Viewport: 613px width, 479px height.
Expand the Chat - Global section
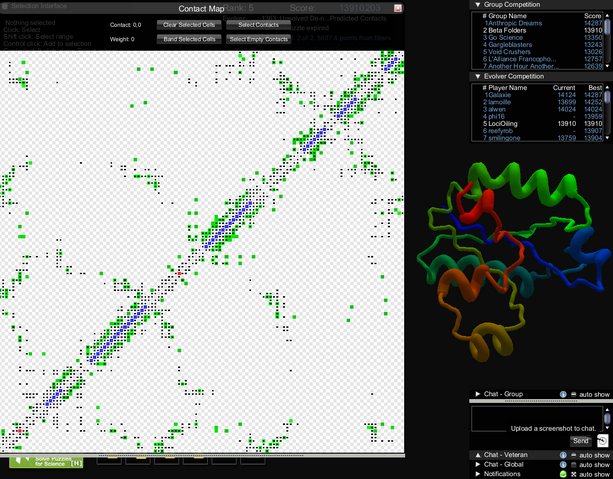pyautogui.click(x=477, y=465)
